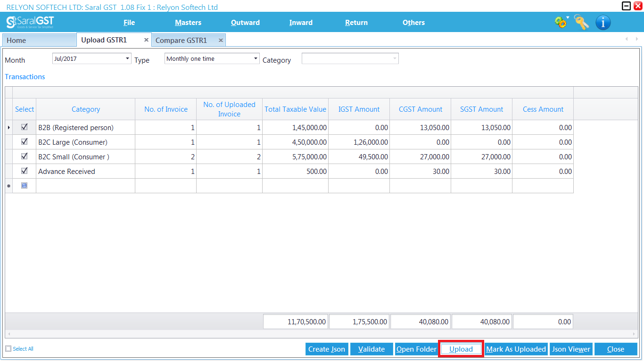Uncheck the Advance Received row
Screen dimensions: 644x362
tap(24, 171)
